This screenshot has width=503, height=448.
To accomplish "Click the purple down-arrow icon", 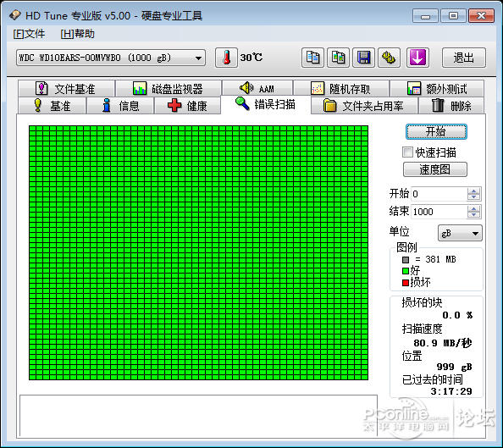I will click(x=417, y=58).
